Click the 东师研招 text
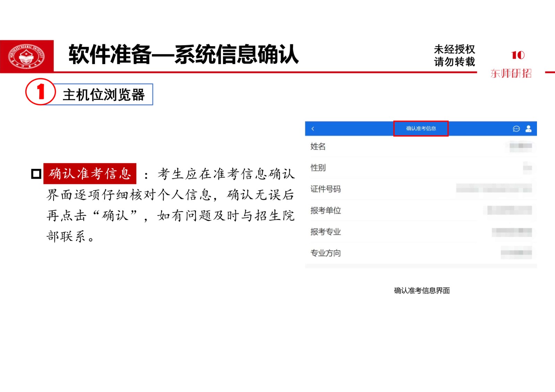This screenshot has height=392, width=555. click(x=511, y=73)
